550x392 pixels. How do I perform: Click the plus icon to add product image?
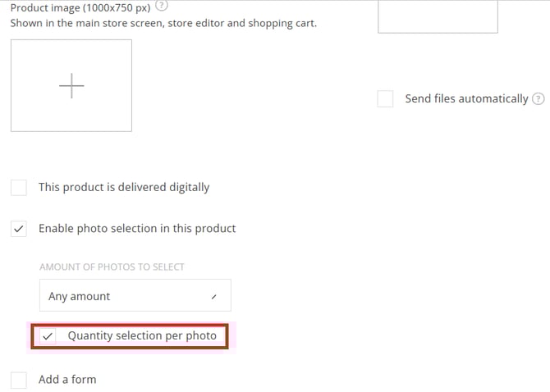click(x=71, y=85)
